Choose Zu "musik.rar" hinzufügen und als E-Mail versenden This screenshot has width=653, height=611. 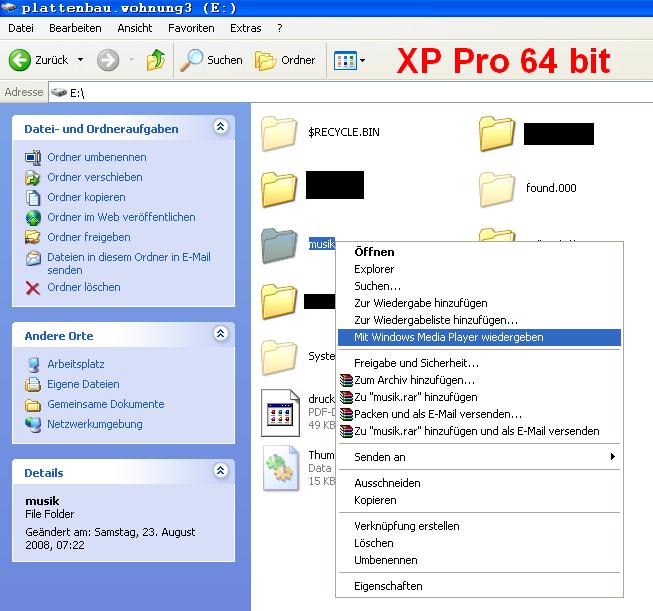(x=479, y=431)
